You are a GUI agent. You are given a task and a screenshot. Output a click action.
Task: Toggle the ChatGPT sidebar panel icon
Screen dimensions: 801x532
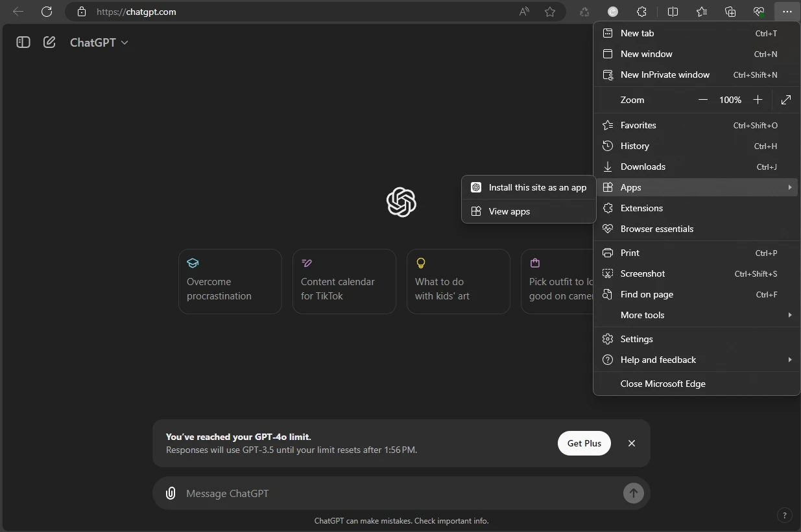(x=23, y=42)
